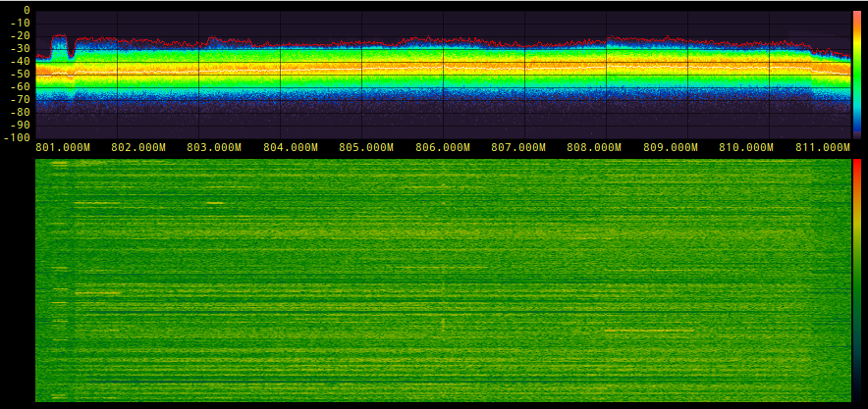This screenshot has height=409, width=868.
Task: Click the -10 dB scale label
Action: 21,23
